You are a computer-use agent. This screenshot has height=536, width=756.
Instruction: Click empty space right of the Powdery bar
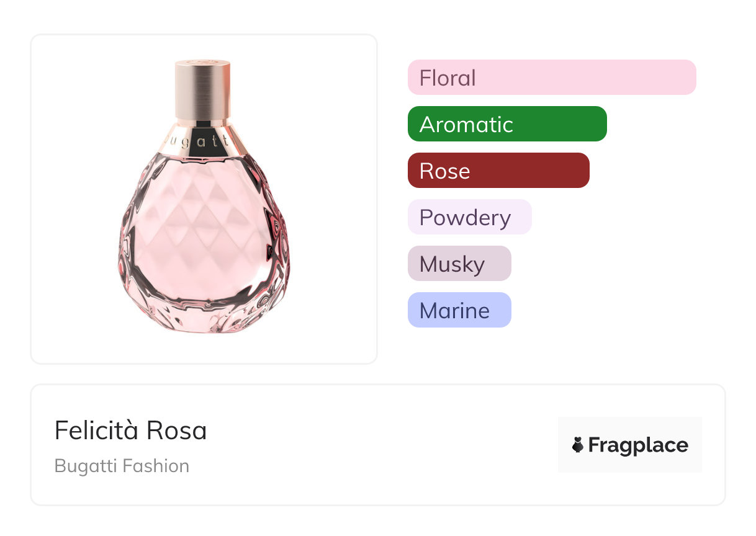pos(621,217)
